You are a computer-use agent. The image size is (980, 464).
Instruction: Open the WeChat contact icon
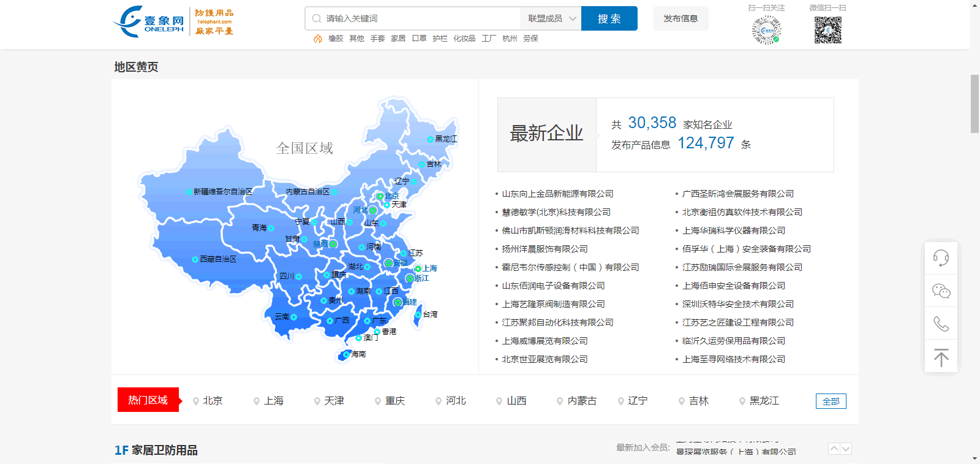(x=941, y=291)
